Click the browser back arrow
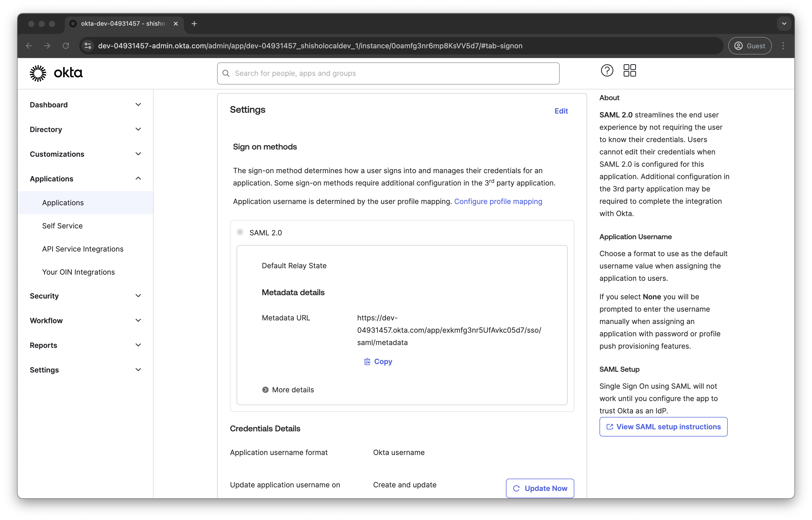Image resolution: width=812 pixels, height=520 pixels. [x=29, y=45]
